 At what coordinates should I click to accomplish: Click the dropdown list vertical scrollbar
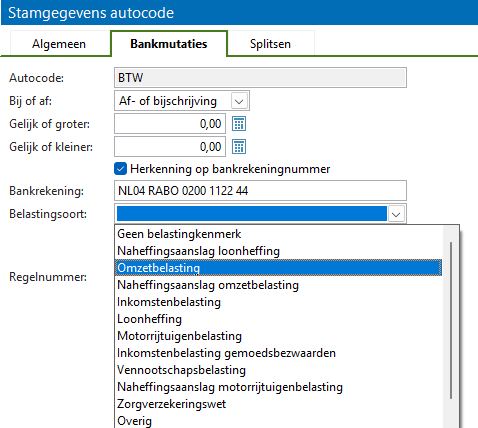tap(451, 320)
